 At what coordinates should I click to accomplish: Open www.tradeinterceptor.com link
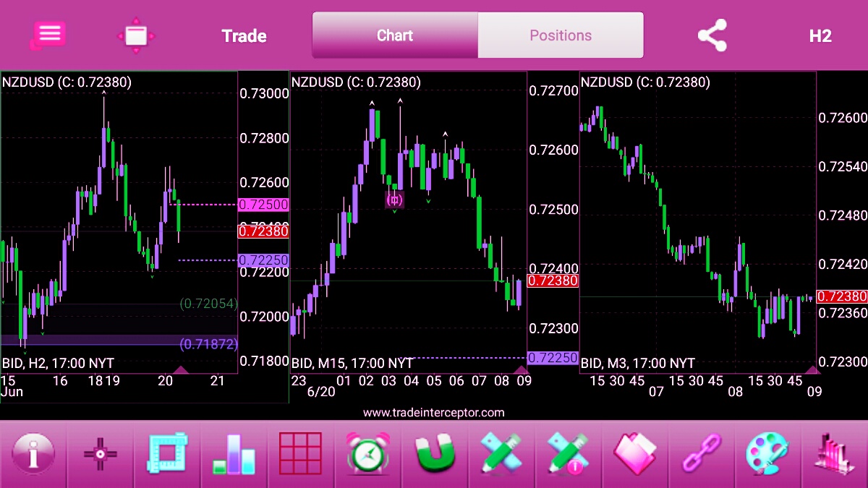(x=434, y=413)
